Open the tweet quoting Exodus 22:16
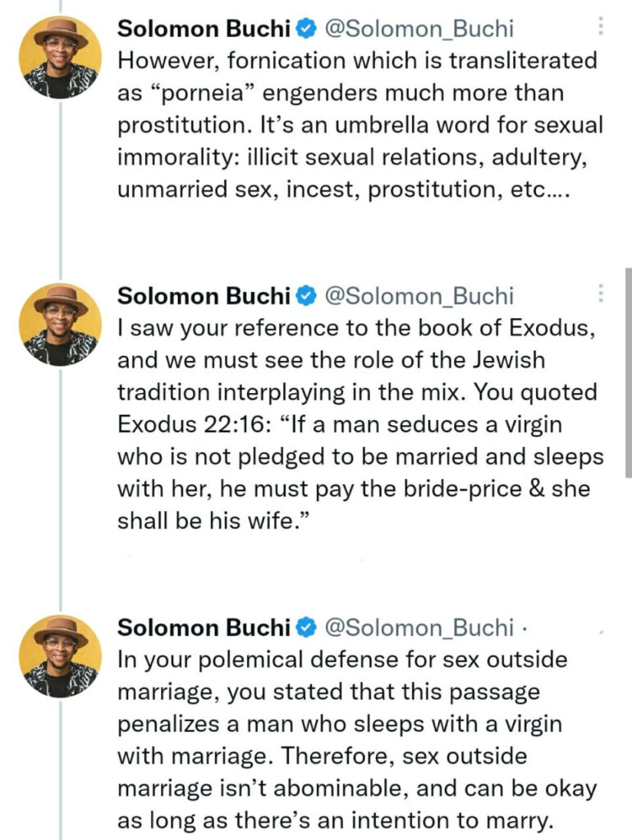 click(360, 424)
